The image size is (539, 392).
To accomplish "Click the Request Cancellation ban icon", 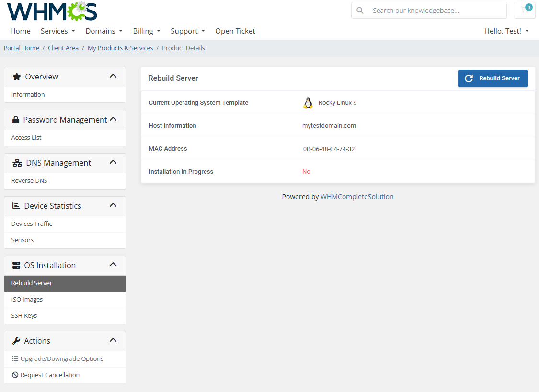I will (15, 375).
